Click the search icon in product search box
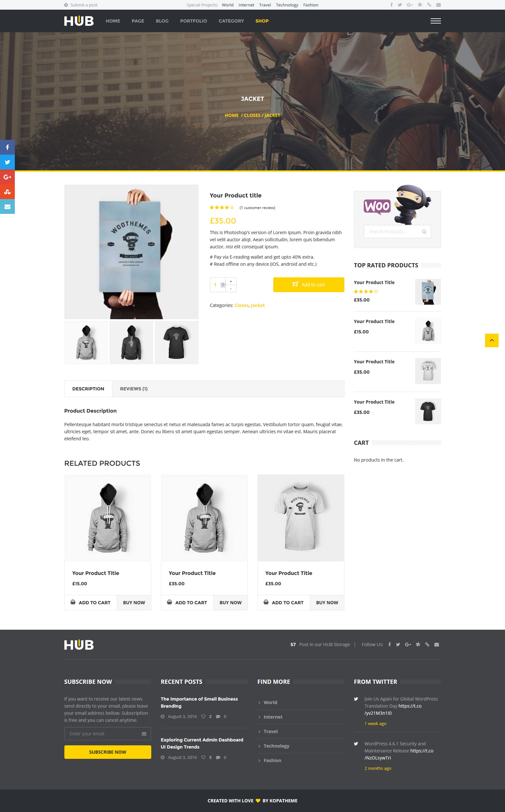Viewport: 505px width, 812px height. [424, 232]
